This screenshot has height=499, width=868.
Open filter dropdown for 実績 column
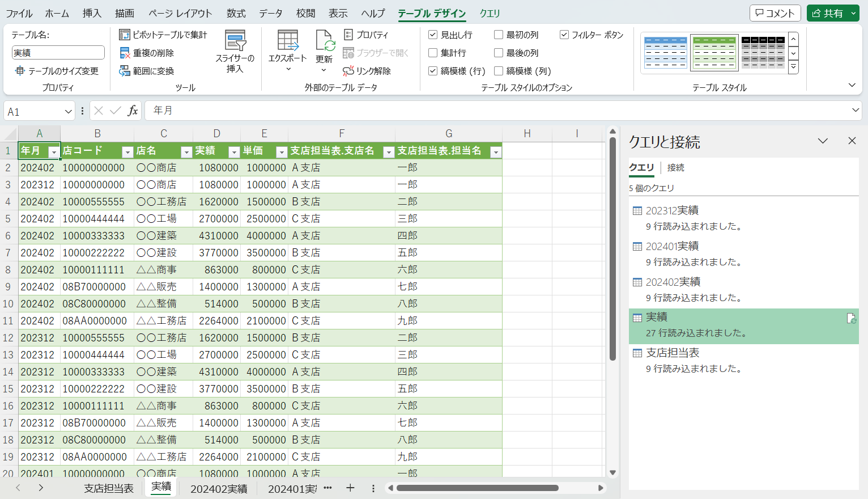click(x=234, y=152)
